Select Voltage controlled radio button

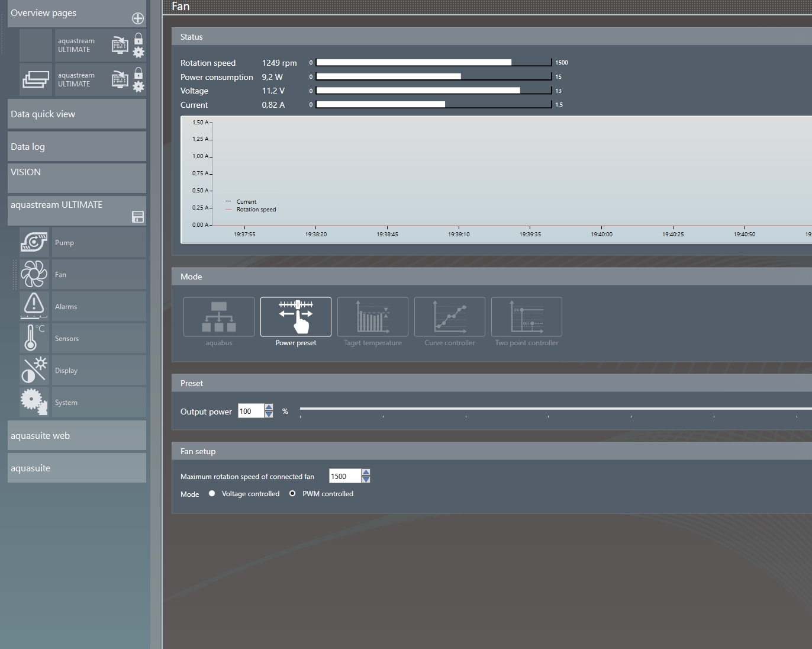point(212,493)
